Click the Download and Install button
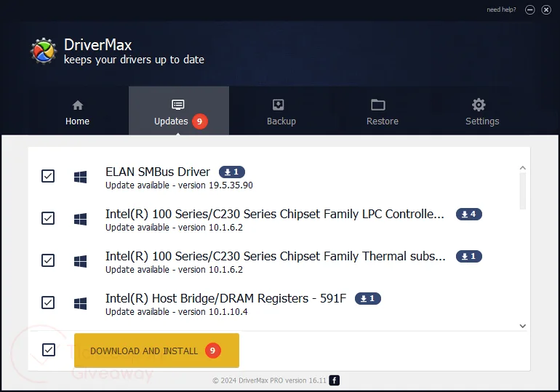560x392 pixels. coord(156,351)
